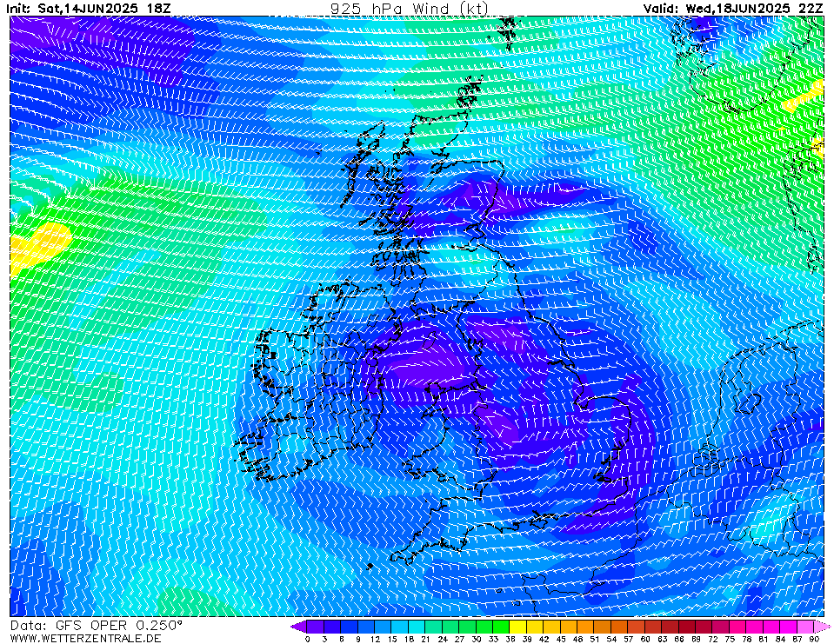834x644 pixels.
Task: Click the '54' value under the legend
Action: 611,639
